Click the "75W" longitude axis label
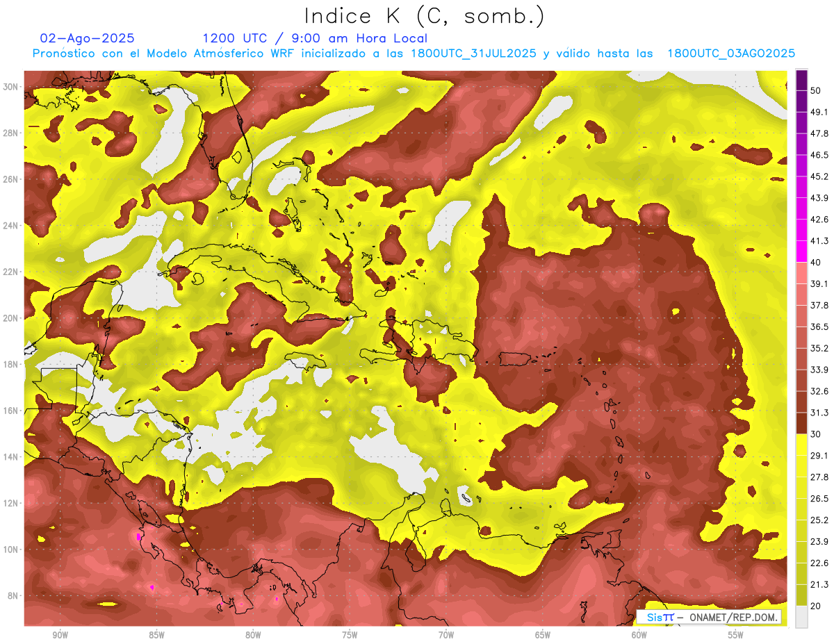This screenshot has height=644, width=834. [350, 635]
